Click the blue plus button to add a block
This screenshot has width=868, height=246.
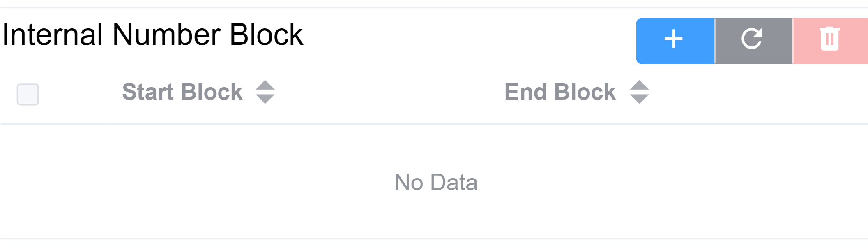tap(675, 40)
